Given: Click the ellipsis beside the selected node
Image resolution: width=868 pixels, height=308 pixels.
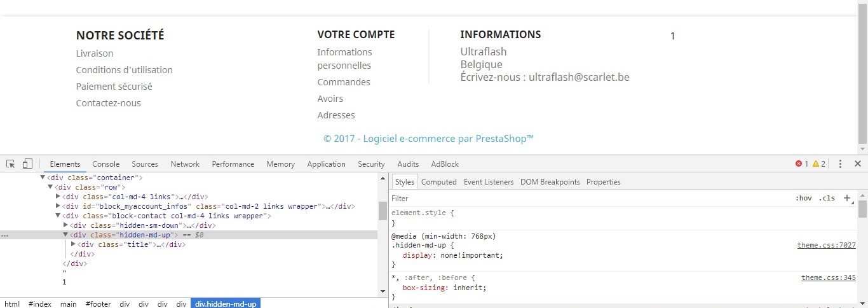Looking at the screenshot, I should (x=4, y=235).
